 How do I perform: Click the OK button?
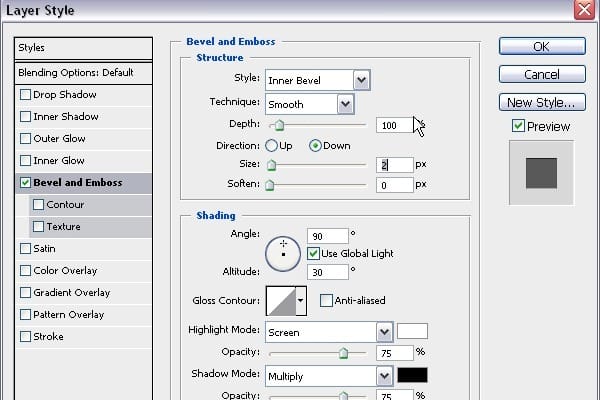[542, 46]
